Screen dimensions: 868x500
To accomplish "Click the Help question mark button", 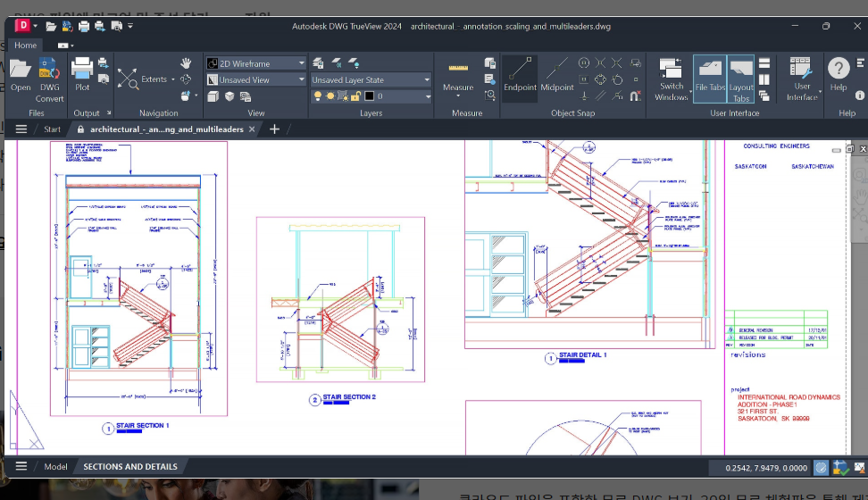I will (x=839, y=74).
